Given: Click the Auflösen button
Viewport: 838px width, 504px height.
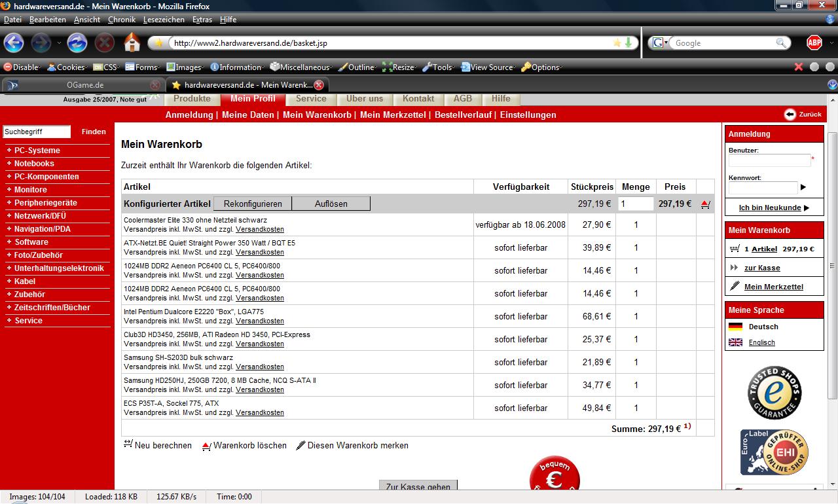Looking at the screenshot, I should pyautogui.click(x=331, y=204).
